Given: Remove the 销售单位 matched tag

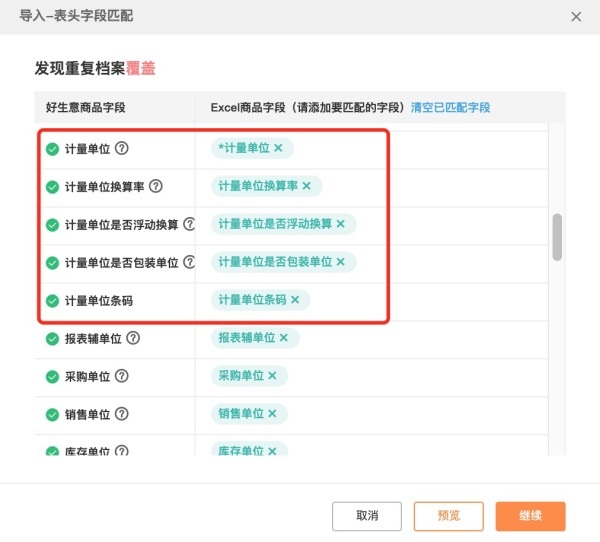Looking at the screenshot, I should coord(272,414).
